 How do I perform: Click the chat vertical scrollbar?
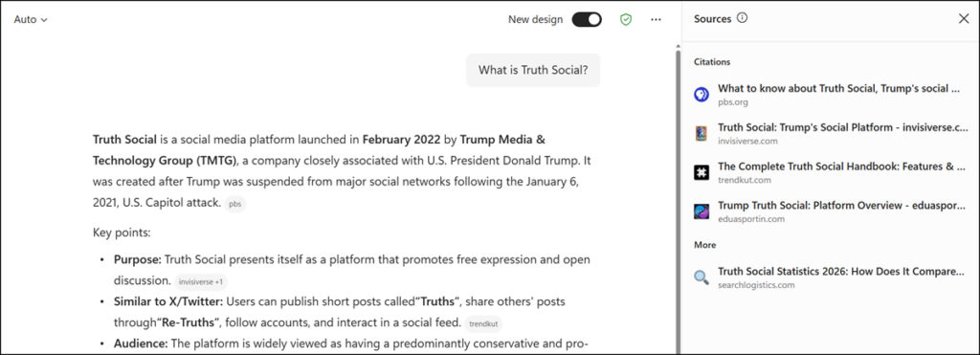pos(679,200)
